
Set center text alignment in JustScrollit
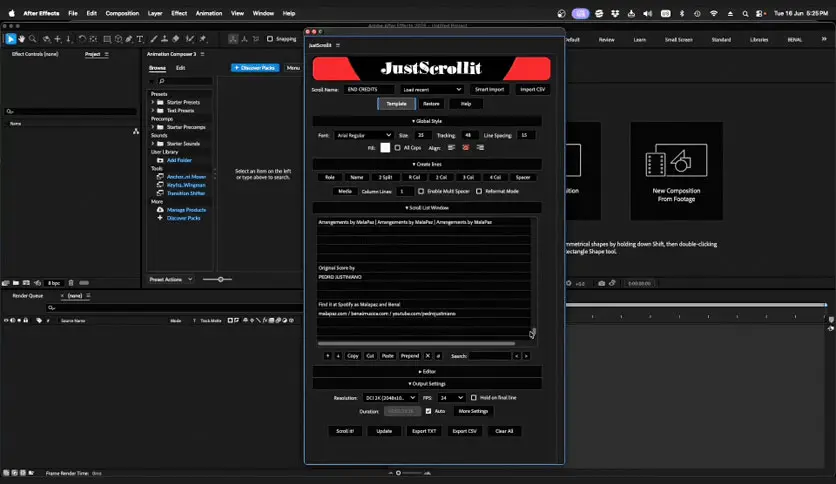click(465, 148)
